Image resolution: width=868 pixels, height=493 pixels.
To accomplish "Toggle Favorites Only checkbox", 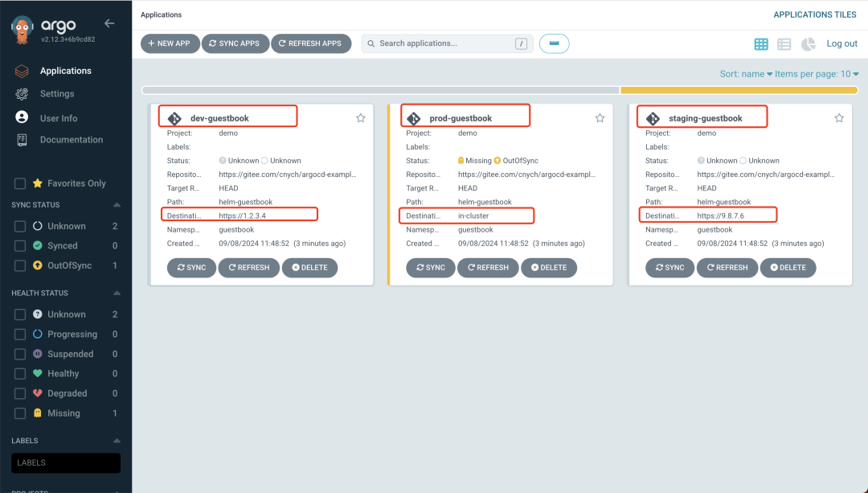I will (x=20, y=183).
